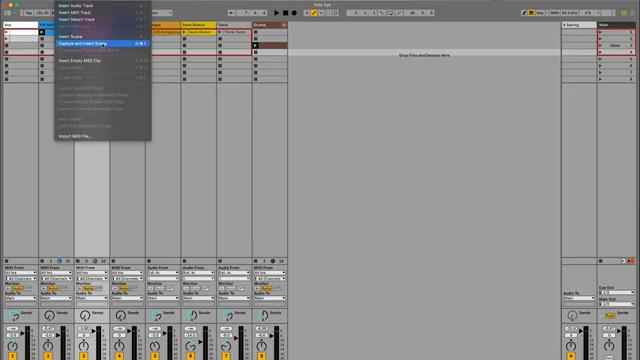Image resolution: width=640 pixels, height=360 pixels.
Task: Toggle the Automation Arm button in toolbar
Action: pyautogui.click(x=314, y=13)
